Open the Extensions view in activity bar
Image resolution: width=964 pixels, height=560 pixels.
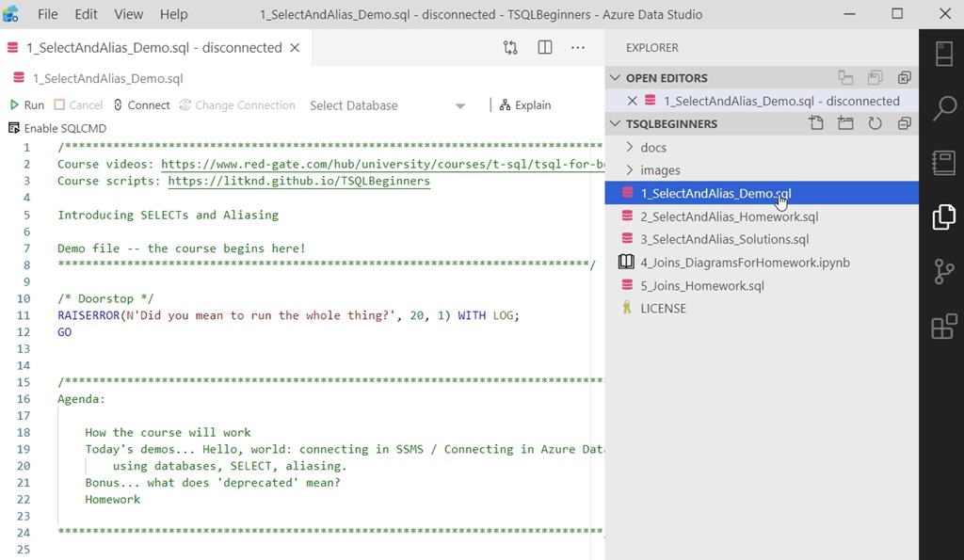coord(943,328)
